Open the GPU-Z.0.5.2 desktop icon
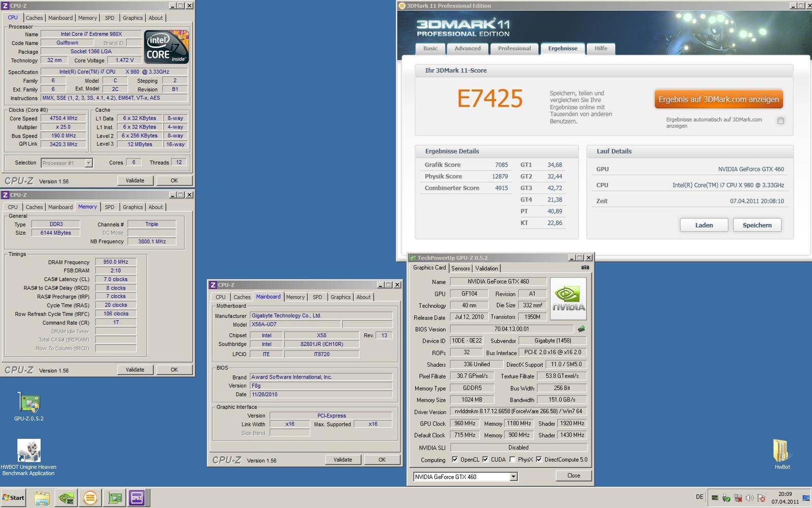Screen dimensions: 812x508 (x=29, y=406)
